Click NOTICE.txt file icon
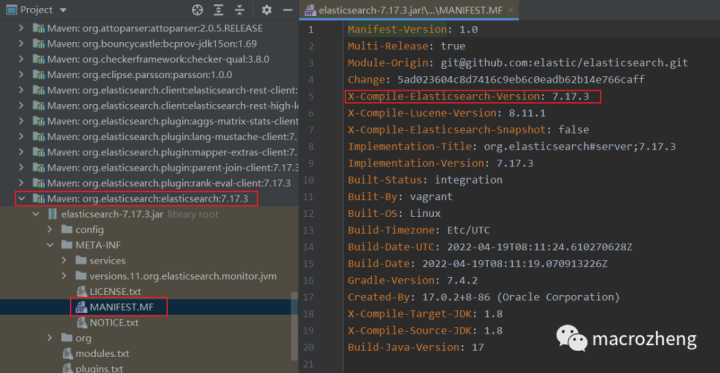 [x=82, y=323]
